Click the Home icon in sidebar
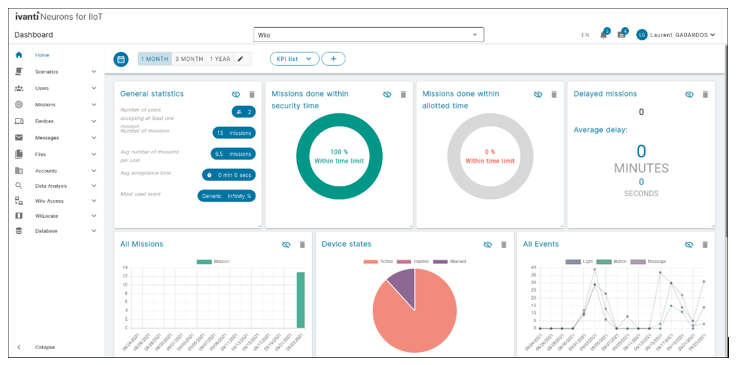This screenshot has height=365, width=738. (19, 55)
